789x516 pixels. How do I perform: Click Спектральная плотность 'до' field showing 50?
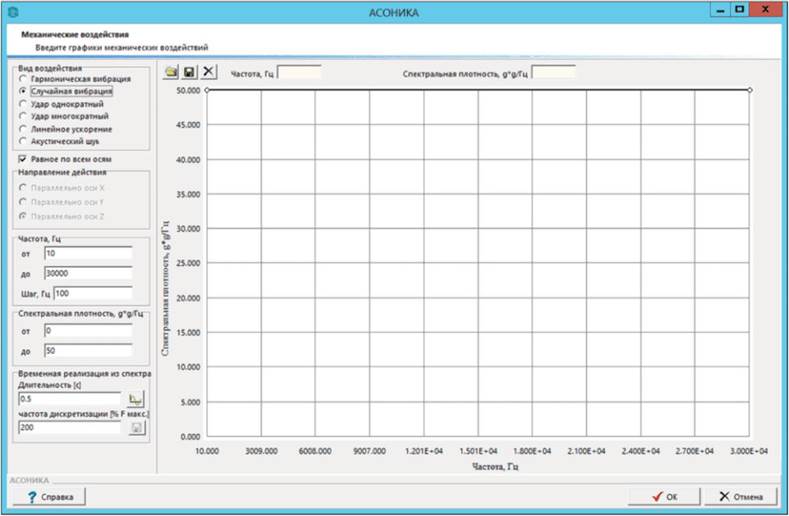(88, 351)
